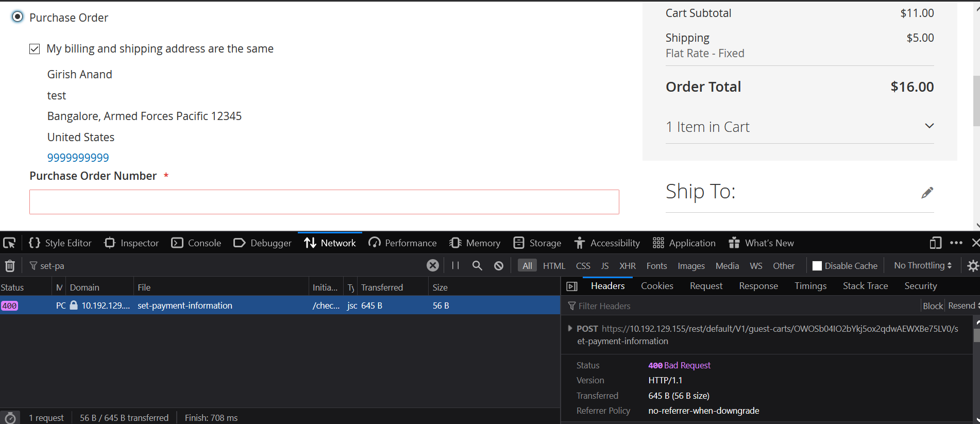Image resolution: width=980 pixels, height=424 pixels.
Task: Enable the Disable Cache checkbox
Action: tap(817, 266)
